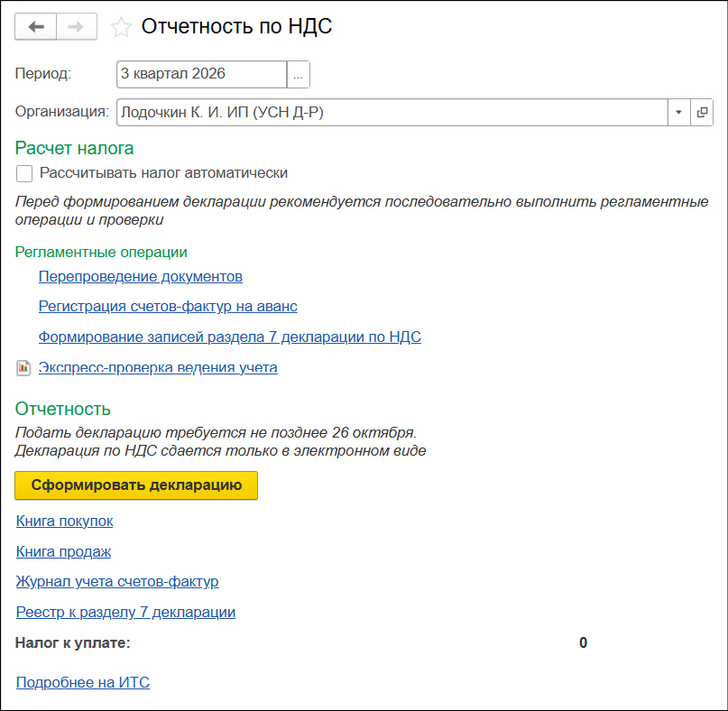Expand the Организация dropdown list
The width and height of the screenshot is (728, 711).
tap(678, 112)
